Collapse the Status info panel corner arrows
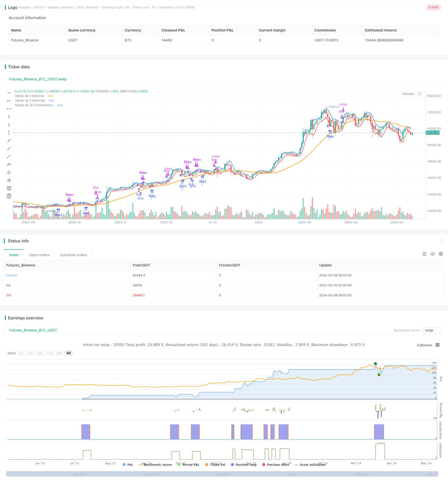The image size is (448, 484). coord(442,241)
